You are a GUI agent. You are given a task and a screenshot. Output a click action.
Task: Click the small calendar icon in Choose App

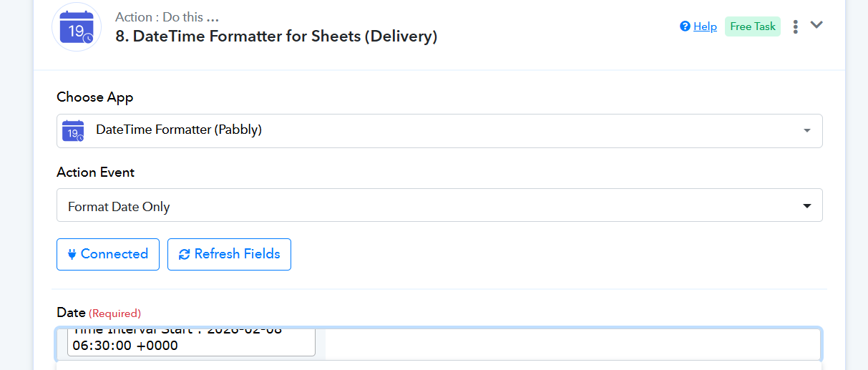pos(73,130)
